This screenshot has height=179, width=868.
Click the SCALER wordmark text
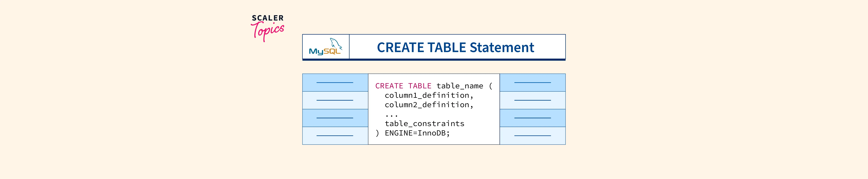267,18
